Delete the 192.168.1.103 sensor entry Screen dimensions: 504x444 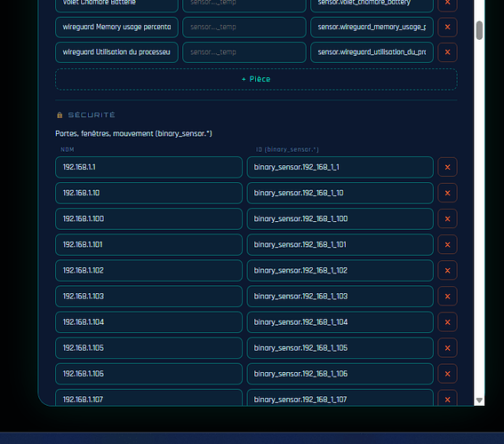click(447, 297)
